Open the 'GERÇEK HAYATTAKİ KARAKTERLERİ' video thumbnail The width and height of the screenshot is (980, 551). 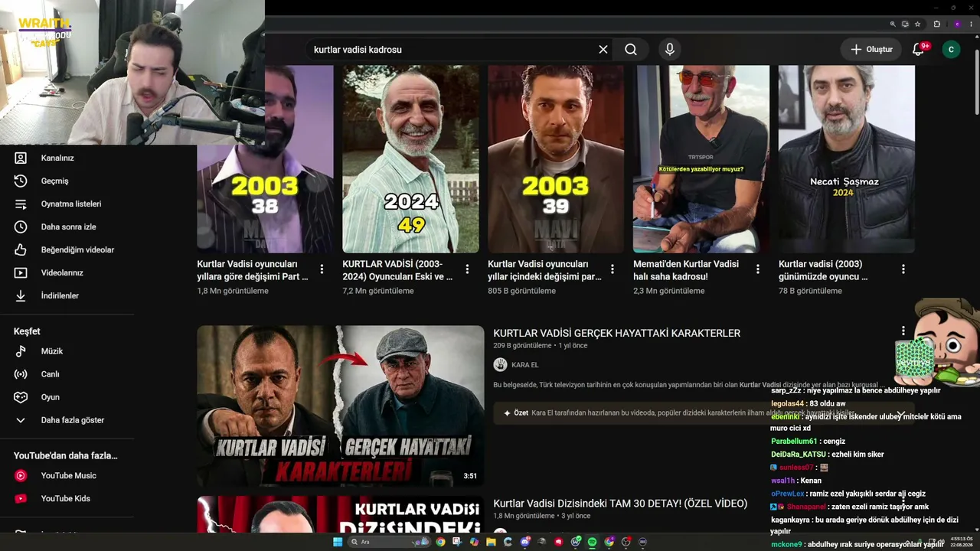click(x=341, y=406)
